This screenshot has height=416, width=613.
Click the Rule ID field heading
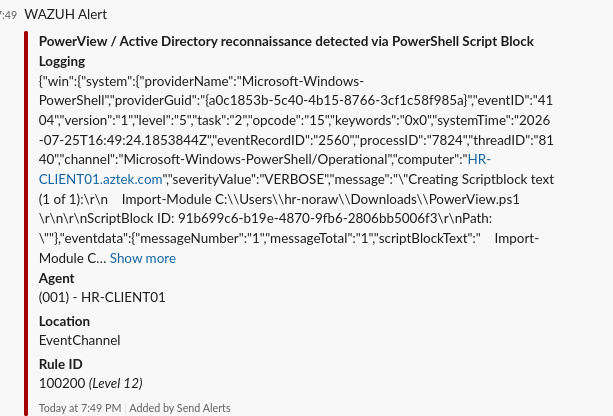pos(61,364)
